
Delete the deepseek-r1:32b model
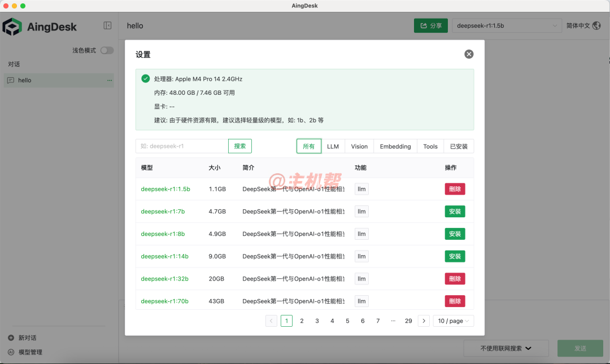(455, 279)
